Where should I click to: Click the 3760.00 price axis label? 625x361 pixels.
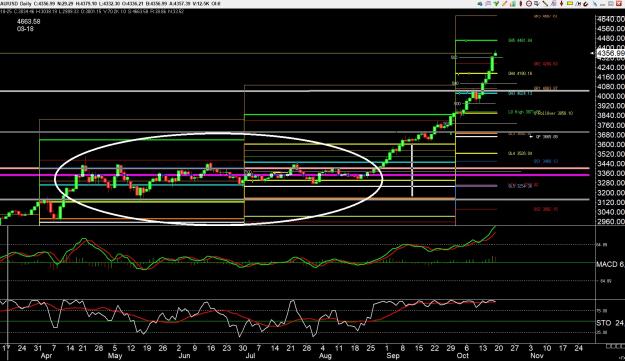pyautogui.click(x=611, y=125)
